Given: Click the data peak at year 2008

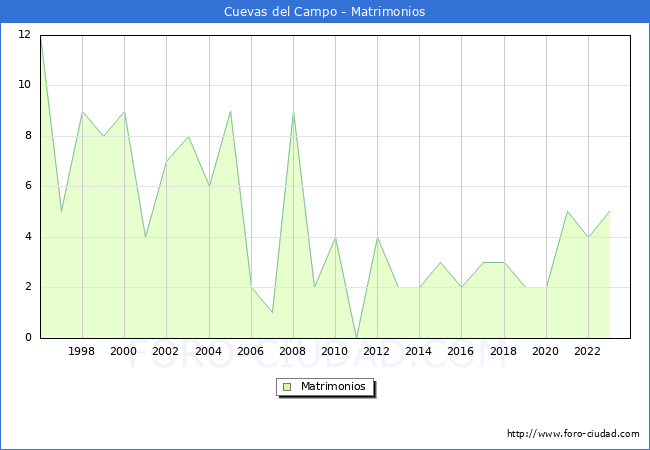Looking at the screenshot, I should (293, 111).
